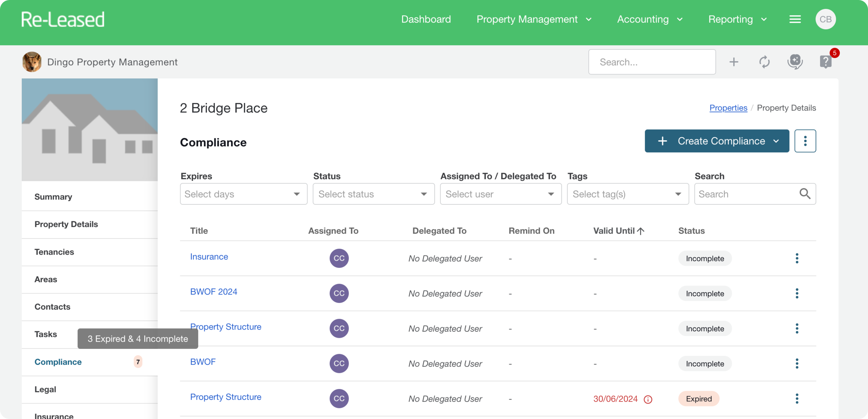Open row actions menu for BWOF
Viewport: 868px width, 419px height.
click(796, 363)
